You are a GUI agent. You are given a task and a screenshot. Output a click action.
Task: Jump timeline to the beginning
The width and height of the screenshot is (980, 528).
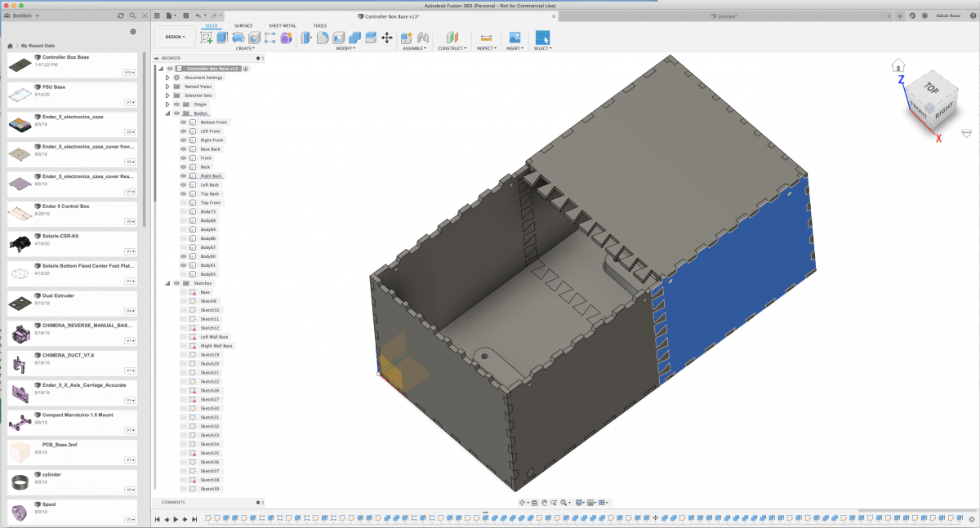158,519
